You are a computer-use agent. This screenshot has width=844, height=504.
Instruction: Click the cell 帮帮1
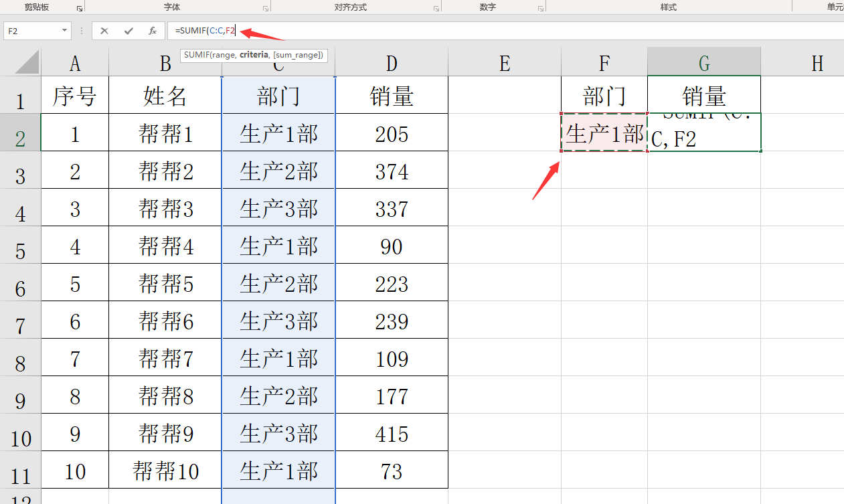click(x=165, y=133)
